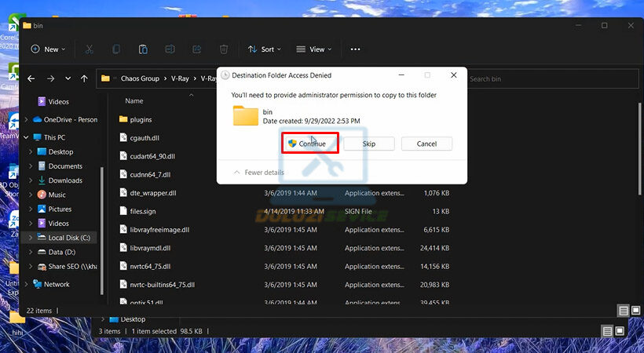
Task: Open the Sort dropdown menu
Action: pyautogui.click(x=262, y=49)
